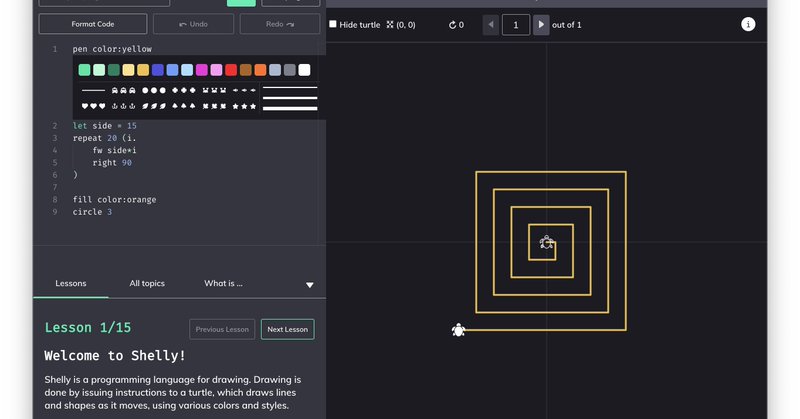Select the thickest line width

tap(290, 108)
